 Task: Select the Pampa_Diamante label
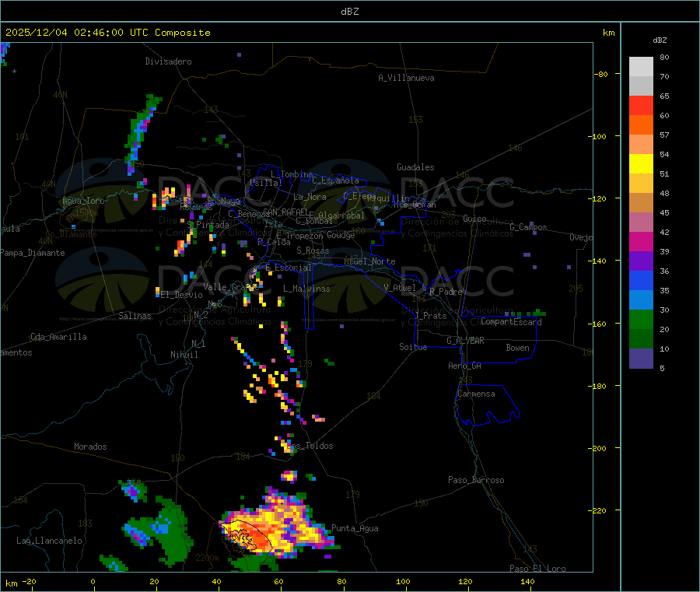tap(32, 253)
